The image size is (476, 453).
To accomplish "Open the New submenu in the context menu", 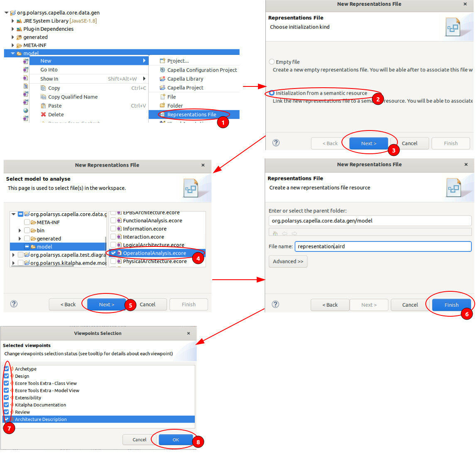I will [89, 61].
